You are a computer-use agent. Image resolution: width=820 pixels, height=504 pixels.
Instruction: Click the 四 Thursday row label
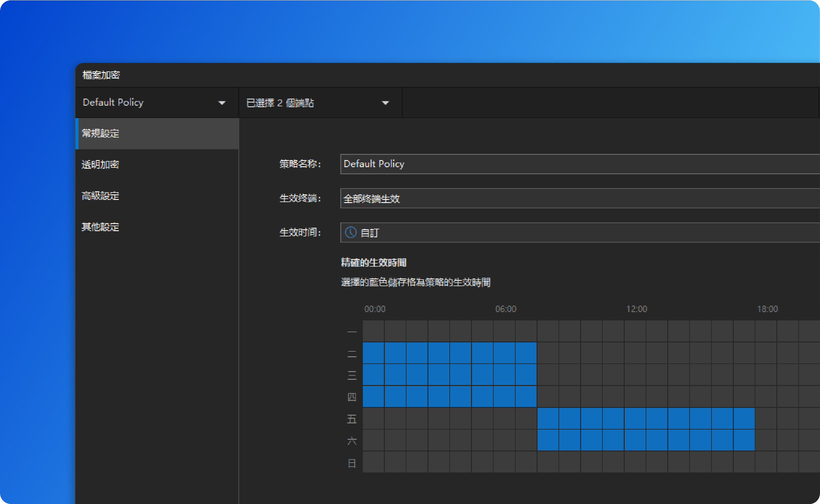(352, 397)
